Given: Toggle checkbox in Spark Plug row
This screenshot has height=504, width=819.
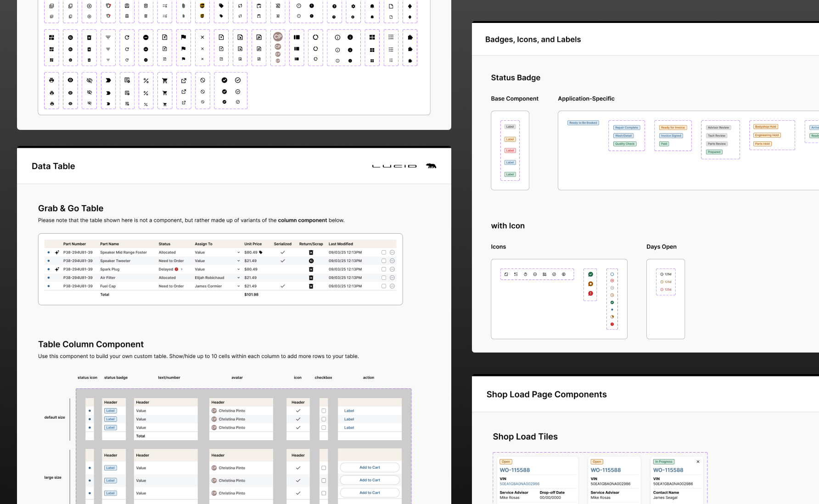Looking at the screenshot, I should pyautogui.click(x=384, y=269).
